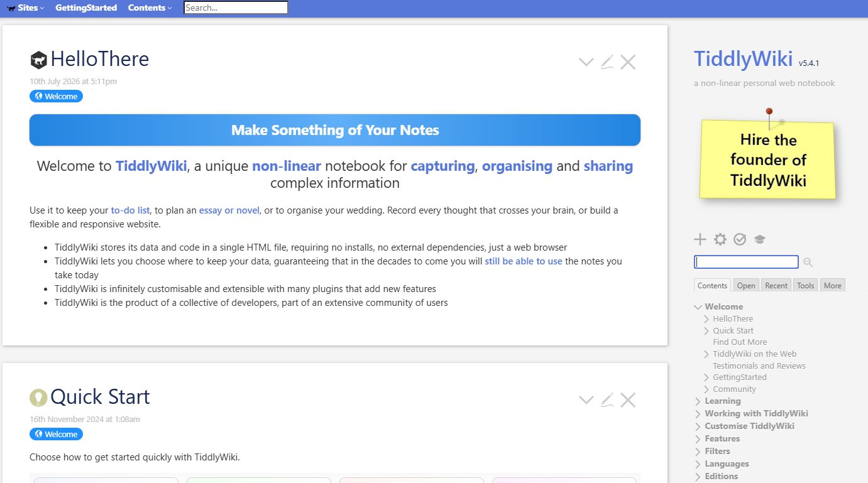Expand the Customise TiddlyWiki chevron

698,426
